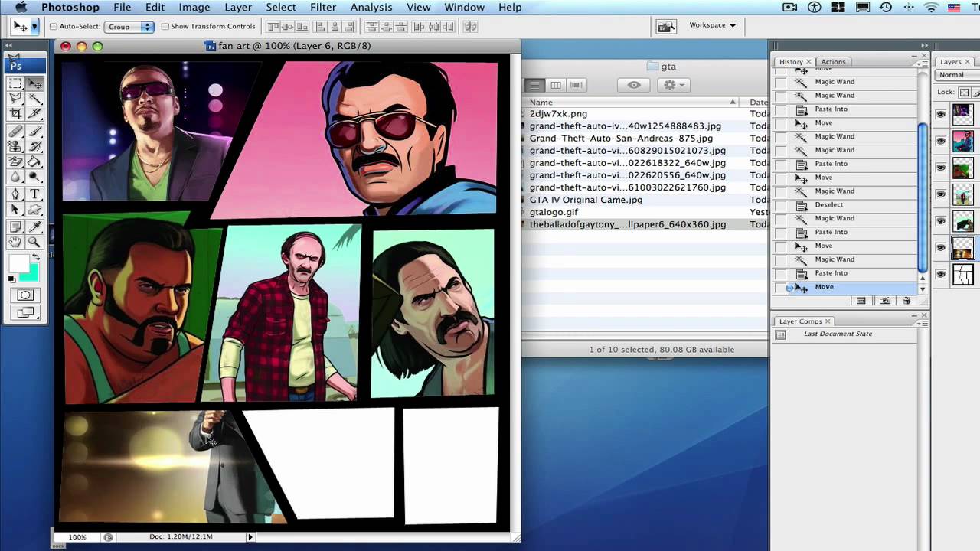Select the Blur tool
Viewport: 980px width, 551px height.
pos(15,178)
